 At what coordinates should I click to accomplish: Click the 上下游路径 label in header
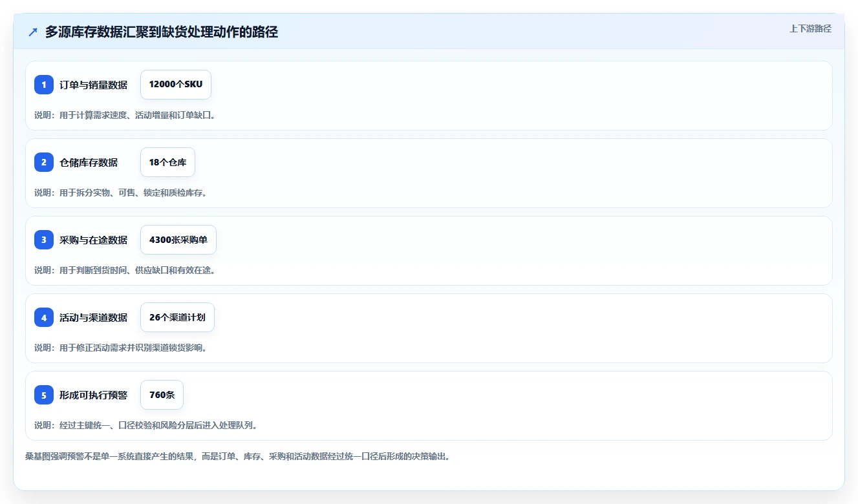(810, 28)
